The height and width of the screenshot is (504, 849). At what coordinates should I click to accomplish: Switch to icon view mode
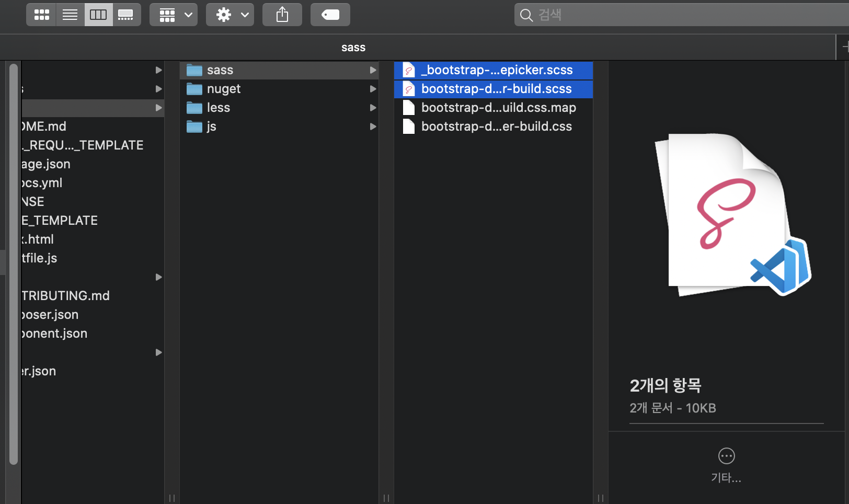(x=41, y=15)
